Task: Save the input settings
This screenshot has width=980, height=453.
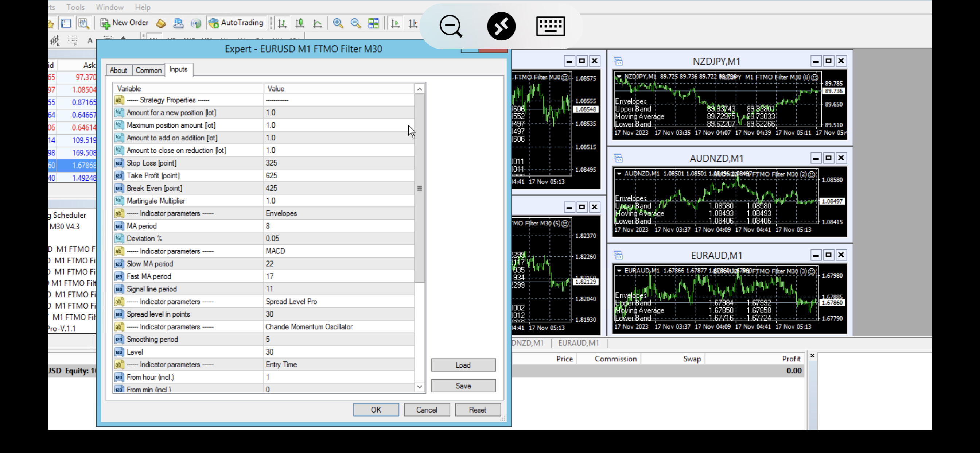Action: coord(463,386)
